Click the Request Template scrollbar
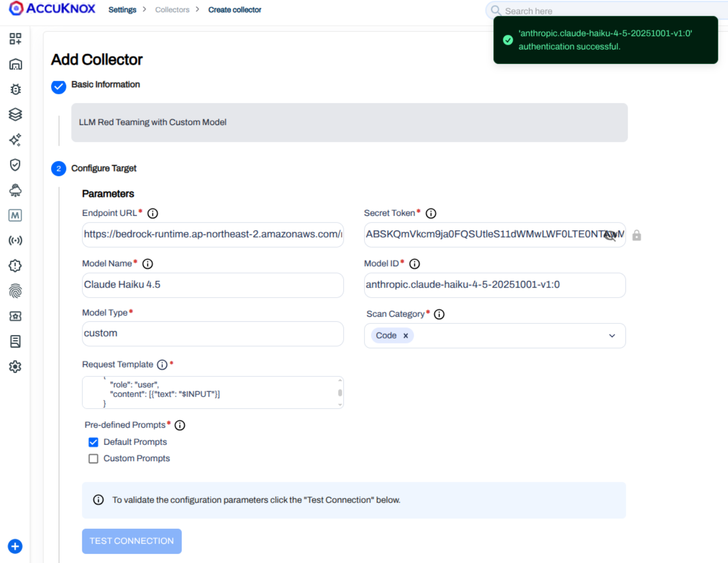 (340, 392)
